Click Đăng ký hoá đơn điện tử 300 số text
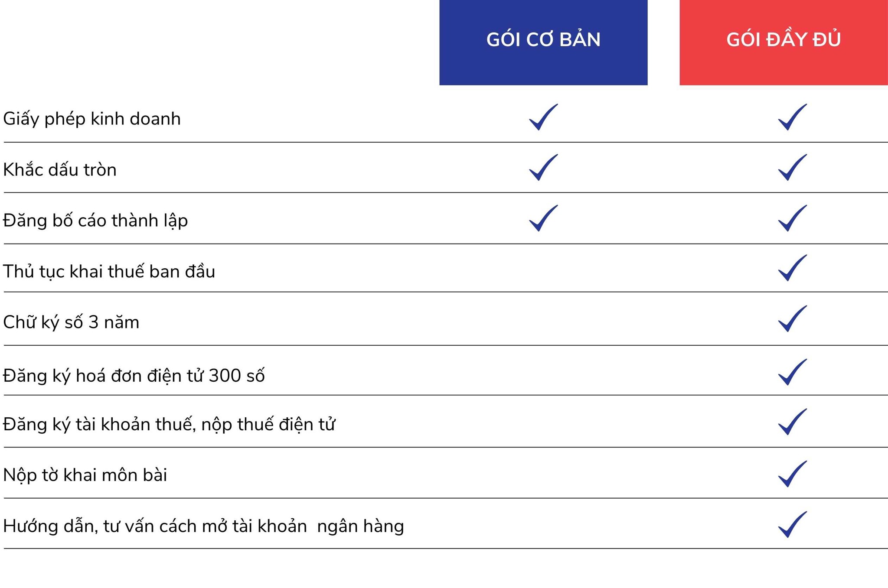This screenshot has height=588, width=888. [134, 376]
